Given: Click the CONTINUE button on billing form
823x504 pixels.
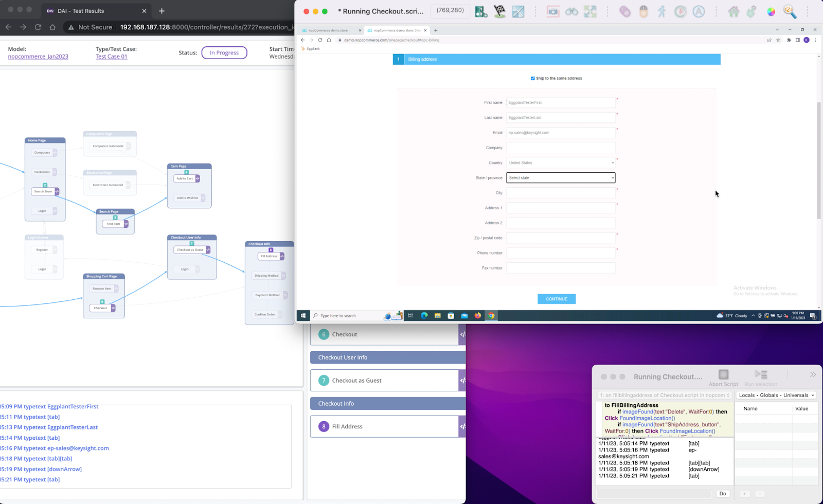Looking at the screenshot, I should coord(557,299).
